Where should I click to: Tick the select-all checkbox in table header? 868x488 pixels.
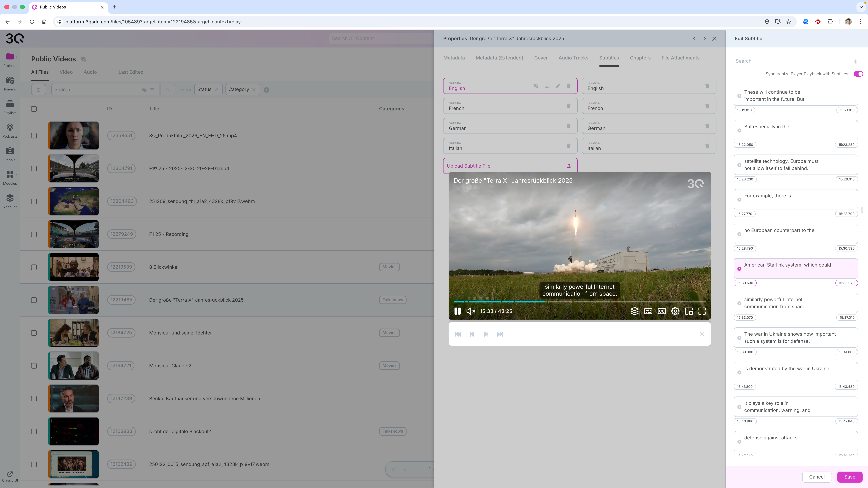point(34,109)
